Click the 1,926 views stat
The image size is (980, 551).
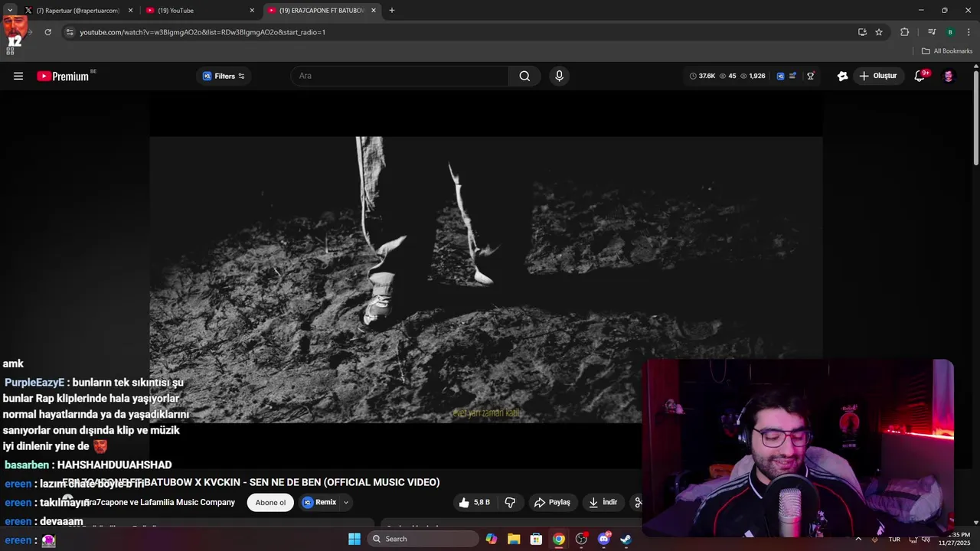753,76
